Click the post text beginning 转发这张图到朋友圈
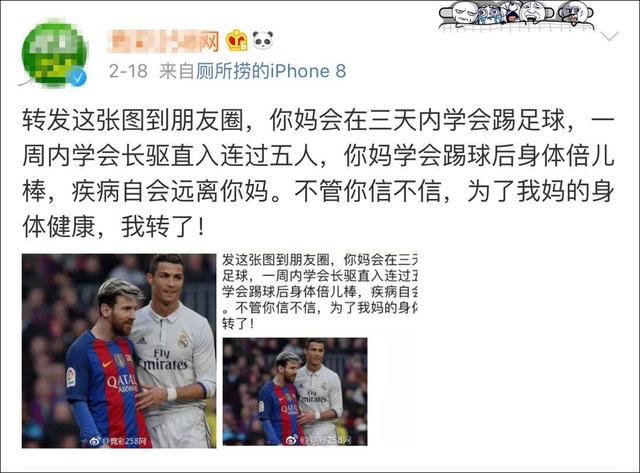640x473 pixels. (x=318, y=173)
